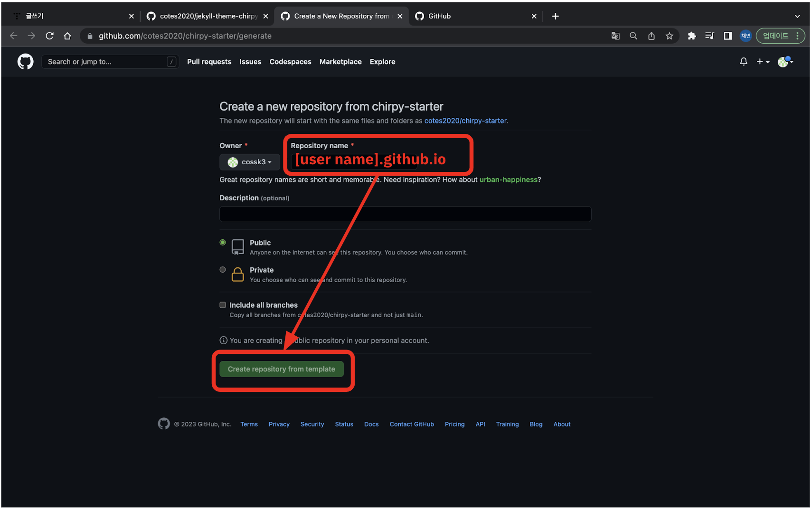
Task: Click the address bar URL
Action: 185,36
